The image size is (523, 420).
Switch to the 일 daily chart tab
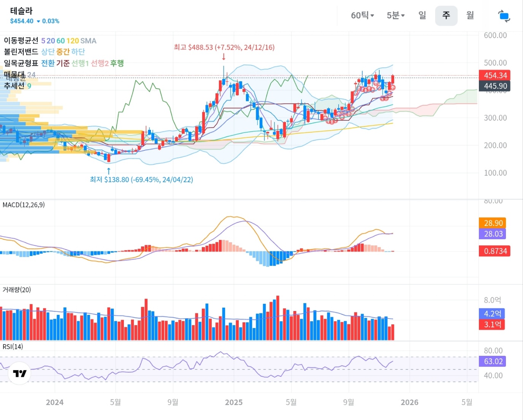[422, 15]
